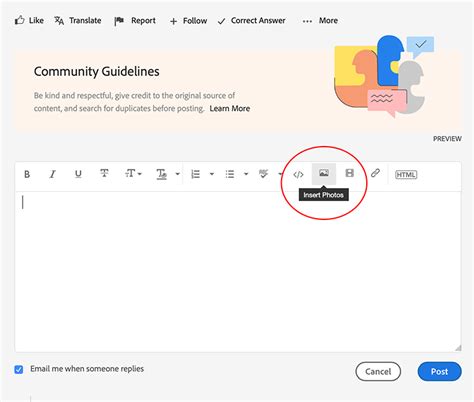Insert a link using the chain icon
The height and width of the screenshot is (402, 474).
[375, 173]
